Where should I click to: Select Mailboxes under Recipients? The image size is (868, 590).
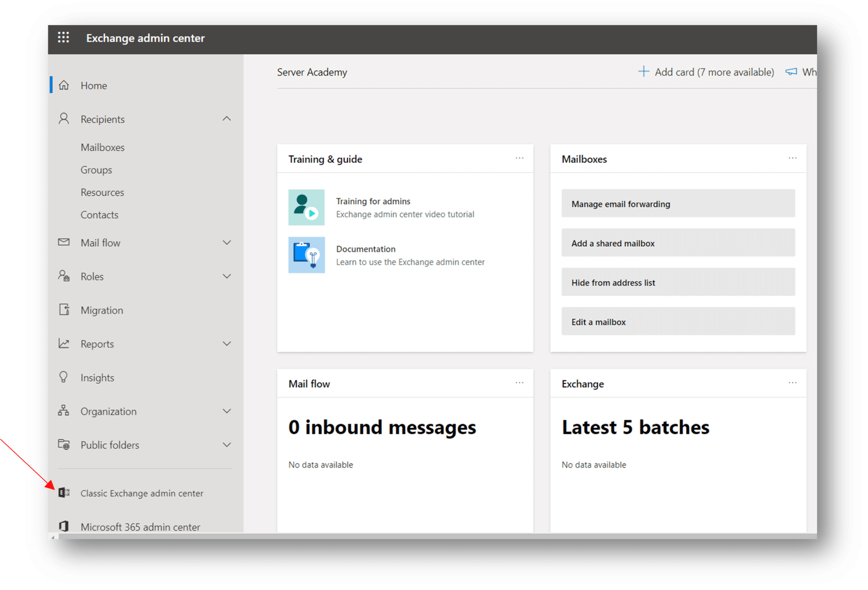103,147
